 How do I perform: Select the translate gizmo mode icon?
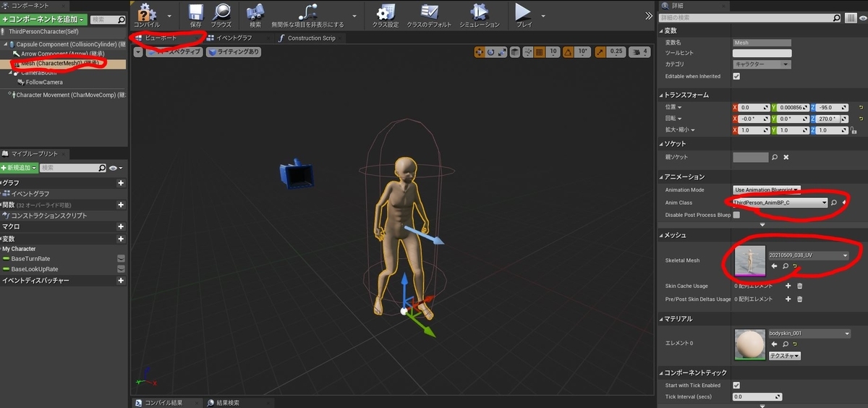[x=480, y=52]
